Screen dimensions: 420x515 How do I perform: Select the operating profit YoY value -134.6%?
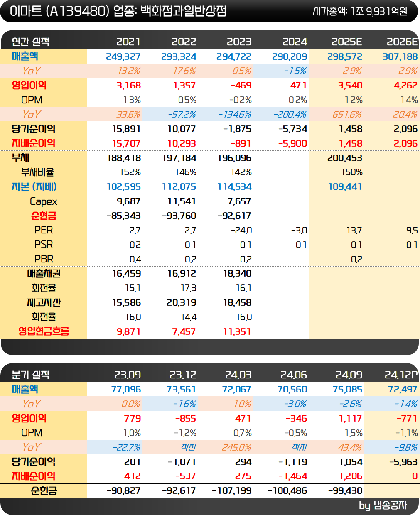pos(235,114)
